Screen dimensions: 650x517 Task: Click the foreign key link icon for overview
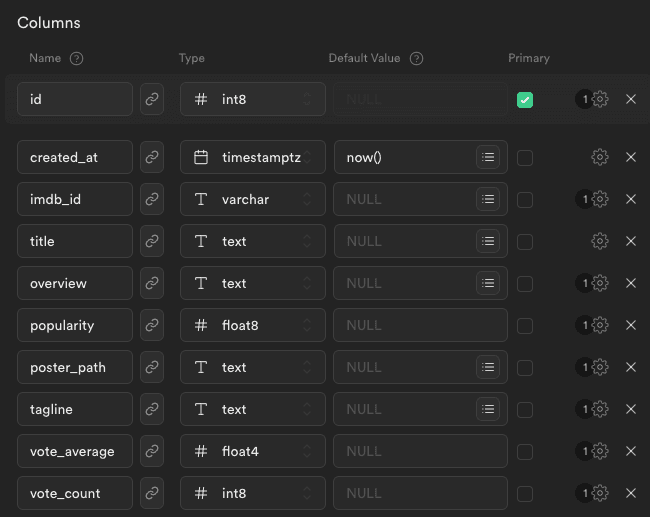(x=152, y=283)
